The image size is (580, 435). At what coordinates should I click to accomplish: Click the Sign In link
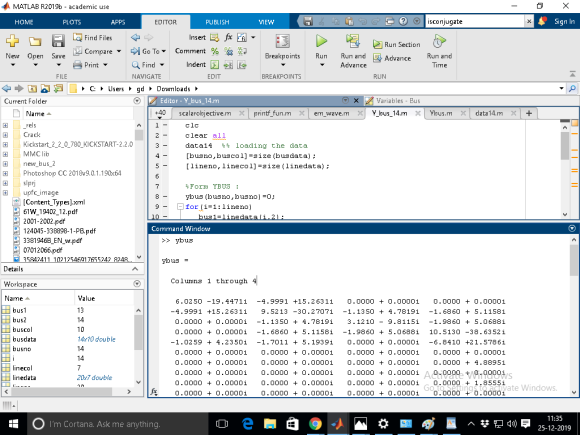[564, 22]
